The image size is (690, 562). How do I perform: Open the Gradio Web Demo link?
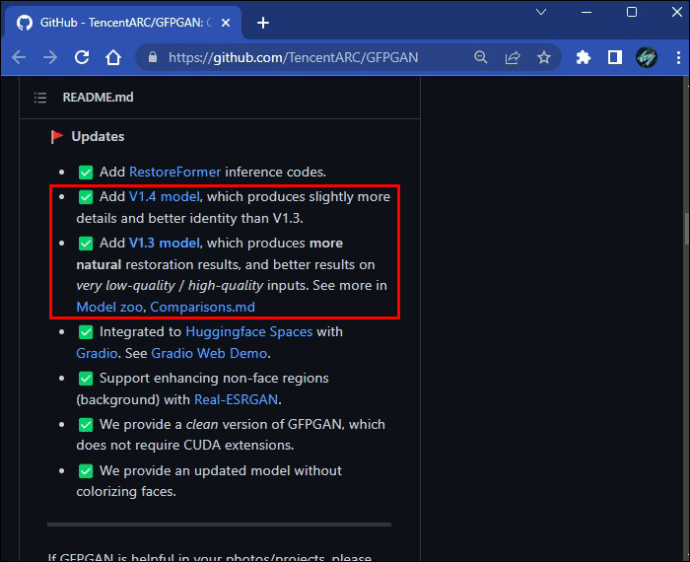click(x=209, y=353)
